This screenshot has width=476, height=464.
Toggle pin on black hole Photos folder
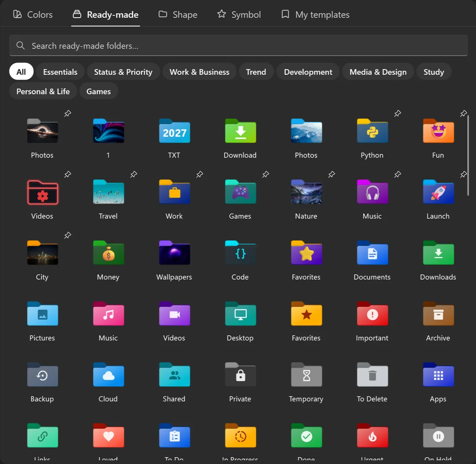[68, 113]
